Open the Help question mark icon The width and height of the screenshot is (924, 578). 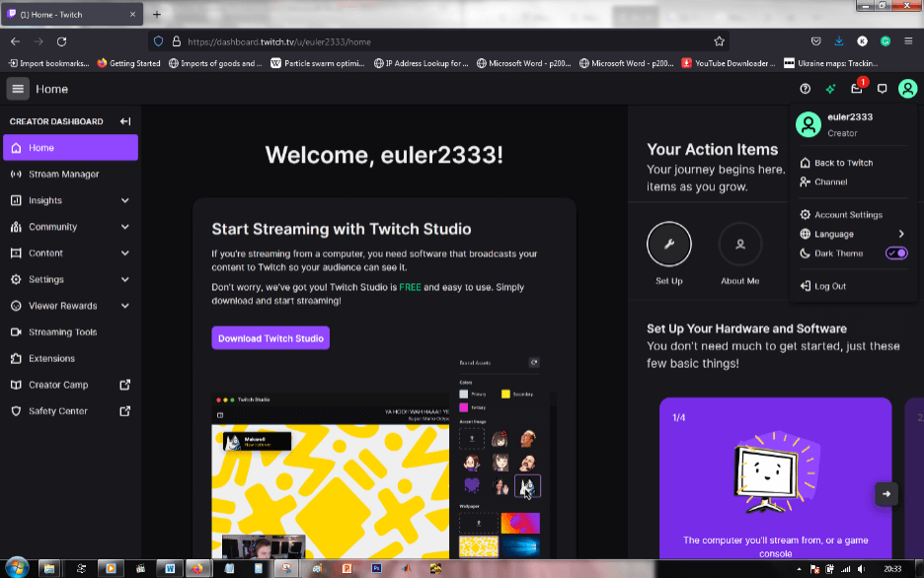pos(805,89)
